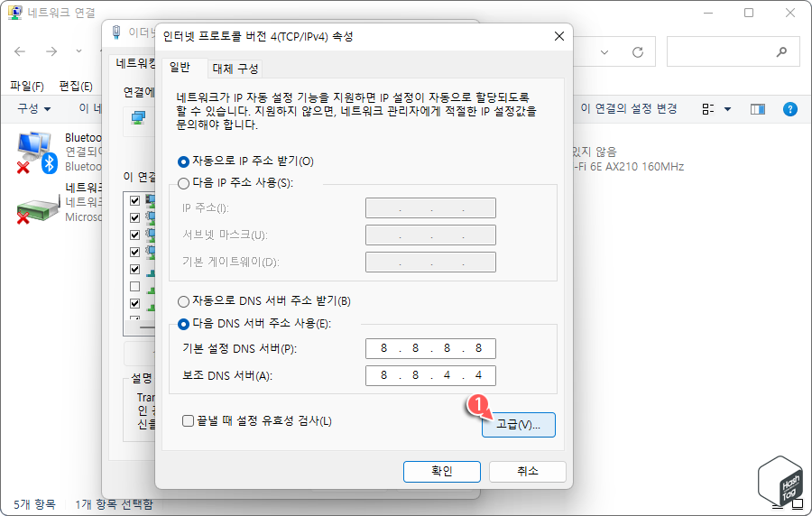Toggle the checked item below the unchecked one
This screenshot has width=812, height=516.
pyautogui.click(x=135, y=303)
